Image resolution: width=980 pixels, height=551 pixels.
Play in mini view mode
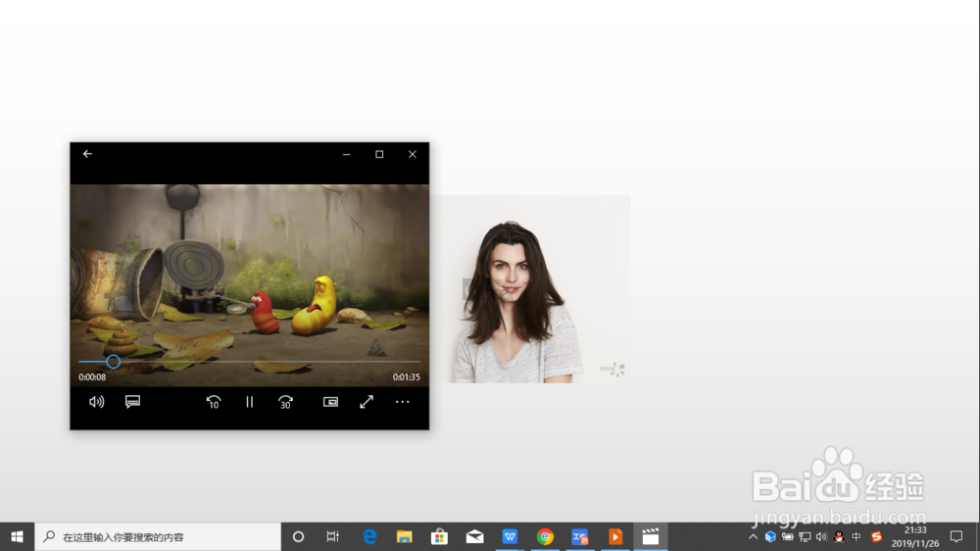point(330,402)
